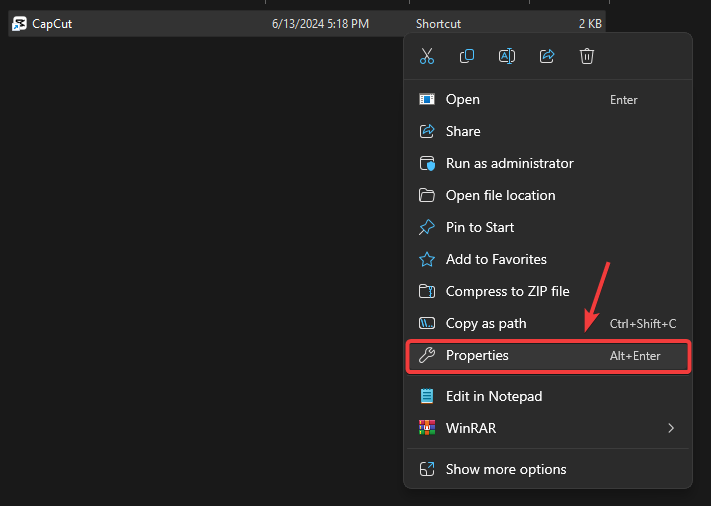Click the Delete trash can icon
711x506 pixels.
pyautogui.click(x=587, y=56)
